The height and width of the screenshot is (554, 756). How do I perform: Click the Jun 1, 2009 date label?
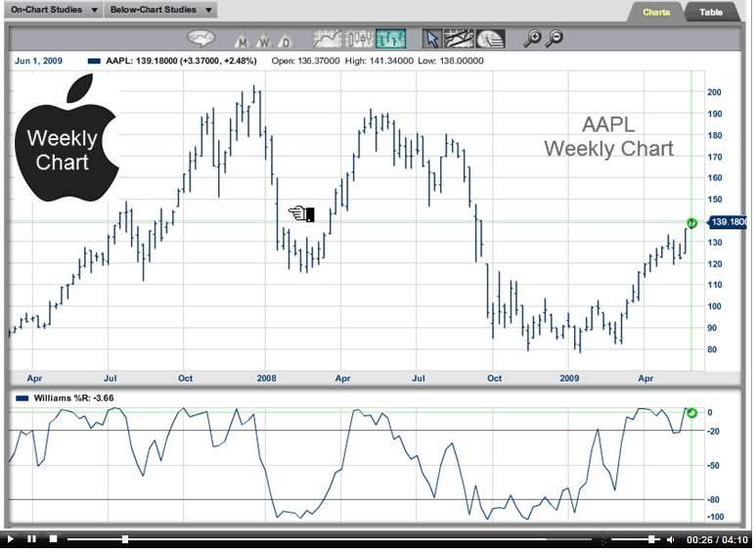pyautogui.click(x=38, y=61)
